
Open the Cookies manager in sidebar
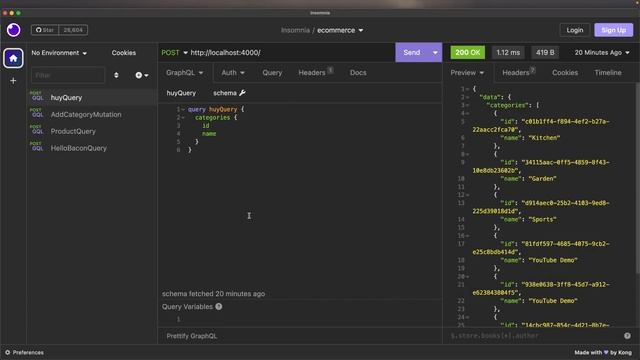124,53
